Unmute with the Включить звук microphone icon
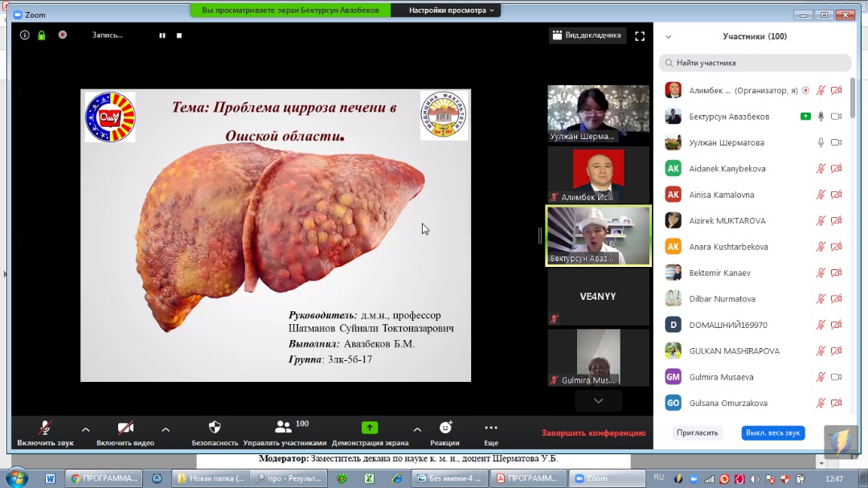The image size is (868, 488). 45,428
